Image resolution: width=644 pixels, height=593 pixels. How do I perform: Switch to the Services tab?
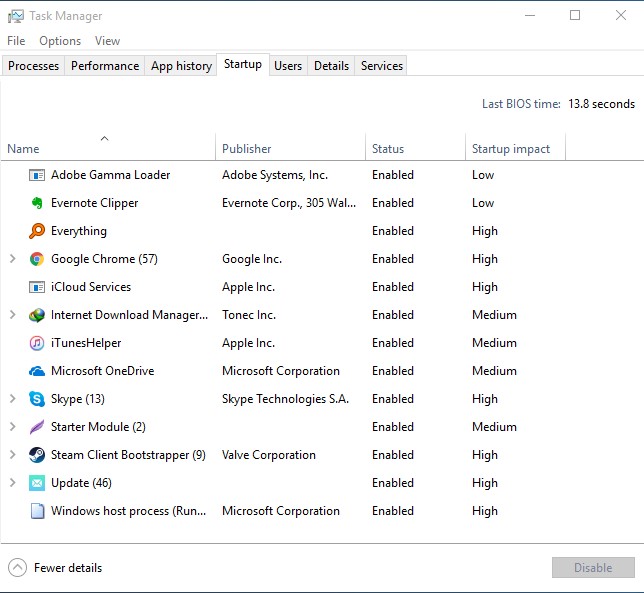(382, 66)
